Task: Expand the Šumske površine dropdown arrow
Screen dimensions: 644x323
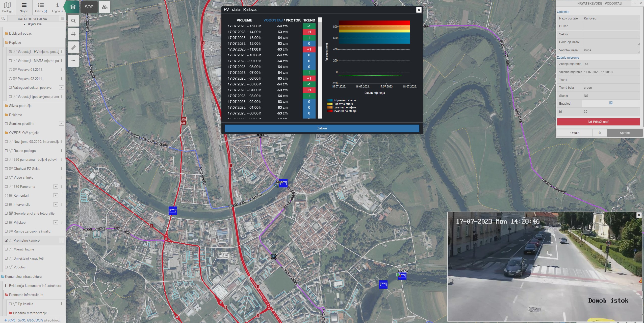Action: [x=61, y=124]
